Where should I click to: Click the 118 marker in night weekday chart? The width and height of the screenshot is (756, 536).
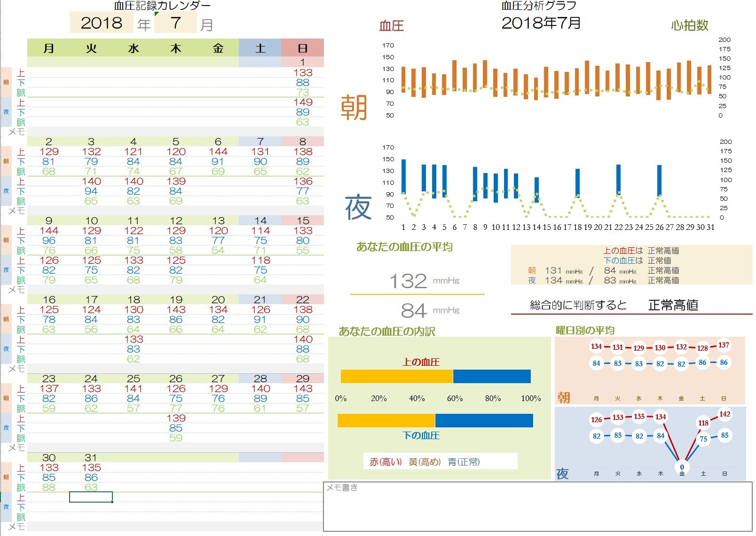pyautogui.click(x=703, y=423)
